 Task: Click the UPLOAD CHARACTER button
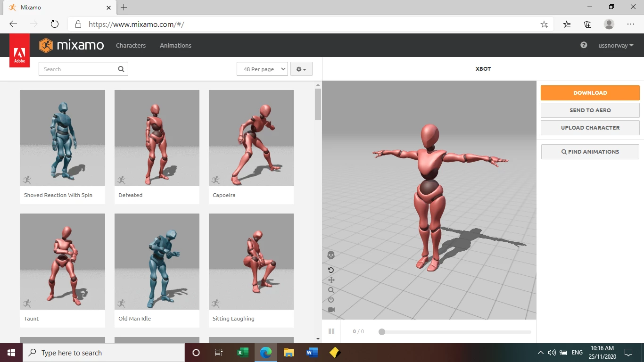pos(590,128)
